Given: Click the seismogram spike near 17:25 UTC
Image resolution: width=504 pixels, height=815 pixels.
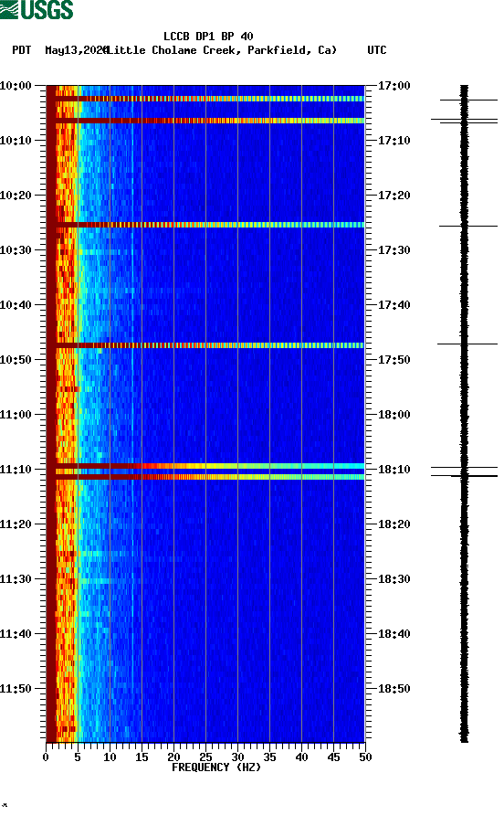Looking at the screenshot, I should [468, 226].
